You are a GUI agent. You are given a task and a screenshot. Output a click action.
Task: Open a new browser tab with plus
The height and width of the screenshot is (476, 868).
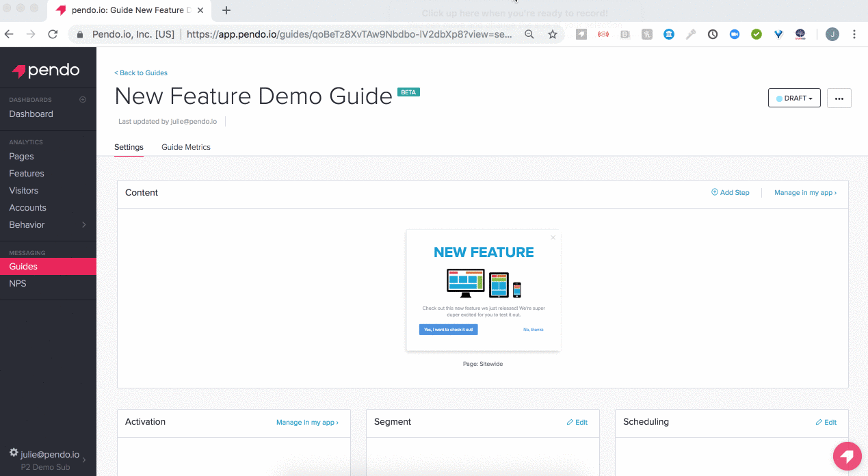click(226, 10)
